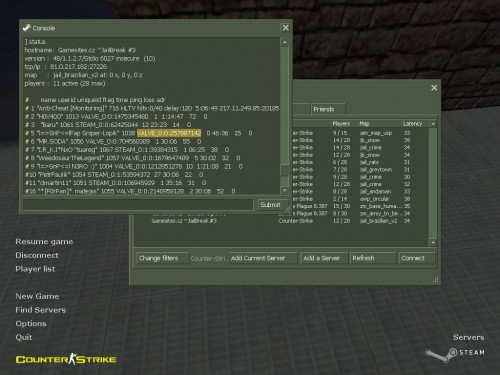The image size is (500, 375).
Task: Submit the console command
Action: (x=271, y=205)
